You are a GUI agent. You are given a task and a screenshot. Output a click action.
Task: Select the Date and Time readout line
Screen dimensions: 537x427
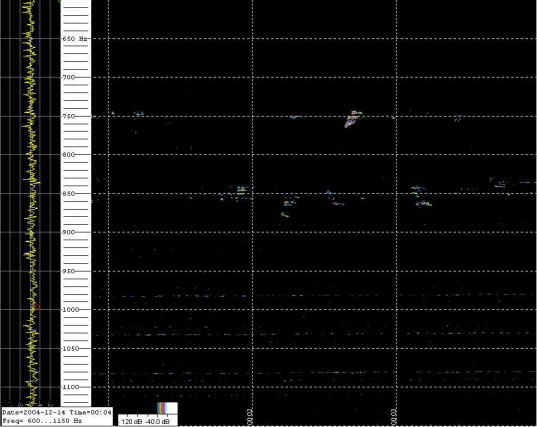[x=57, y=412]
